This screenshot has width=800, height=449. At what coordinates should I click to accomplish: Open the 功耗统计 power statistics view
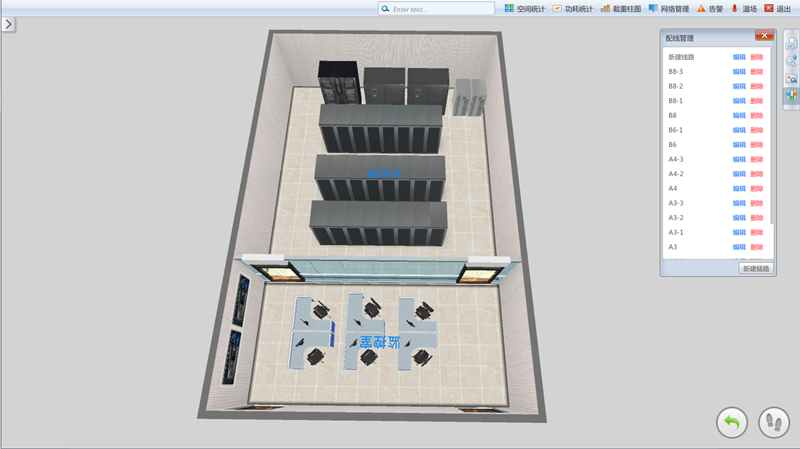coord(572,8)
